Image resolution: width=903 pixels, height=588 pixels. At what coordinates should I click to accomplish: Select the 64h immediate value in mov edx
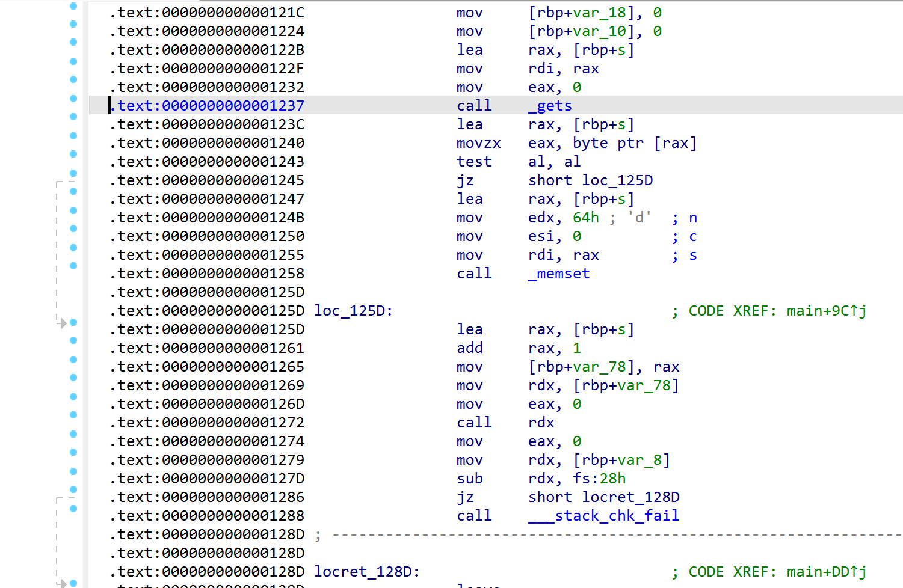pos(585,218)
